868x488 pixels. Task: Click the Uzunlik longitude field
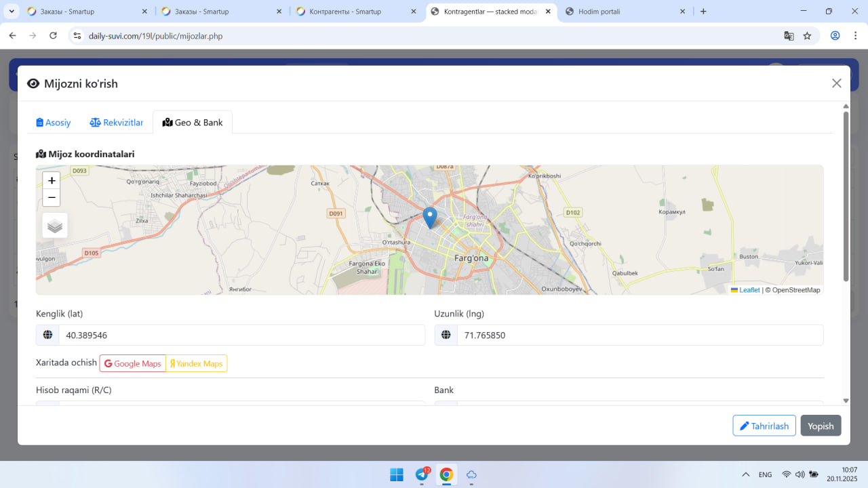[x=639, y=335]
